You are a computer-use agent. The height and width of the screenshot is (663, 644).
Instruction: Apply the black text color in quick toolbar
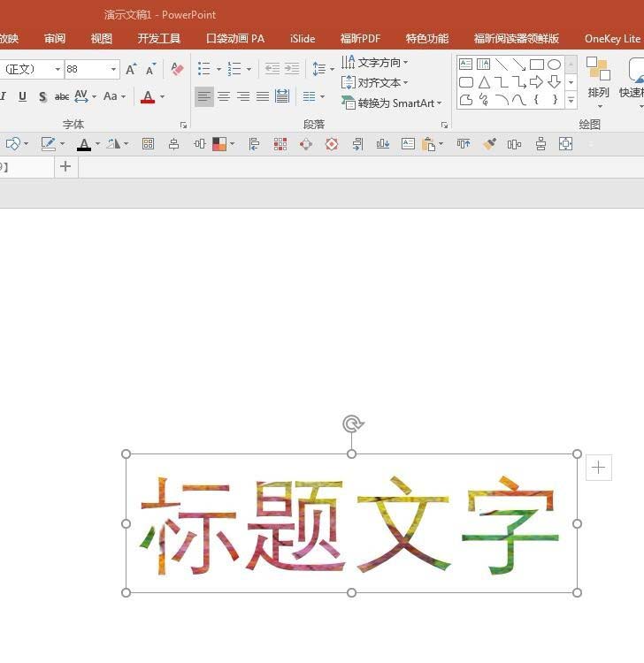pyautogui.click(x=84, y=145)
